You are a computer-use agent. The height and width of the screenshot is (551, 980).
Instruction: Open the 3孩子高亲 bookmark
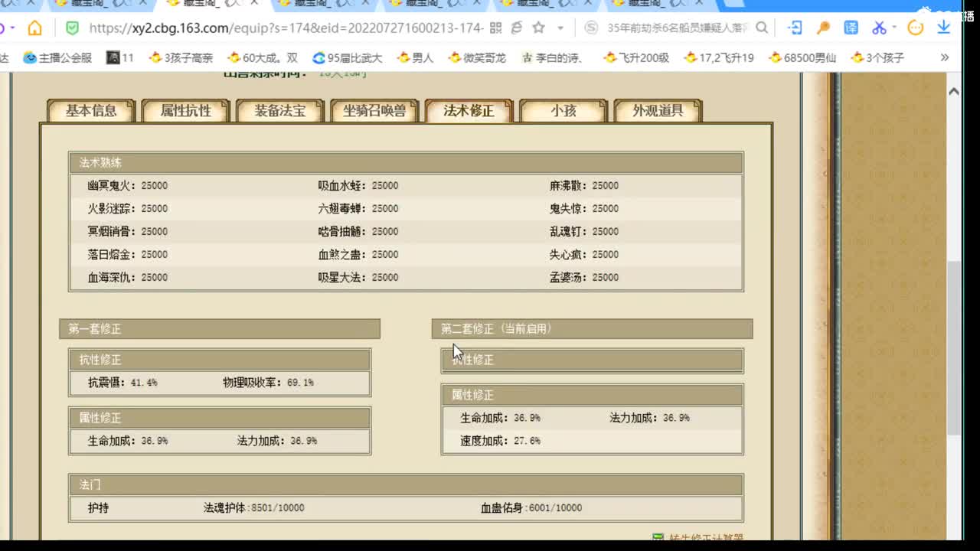tap(181, 57)
